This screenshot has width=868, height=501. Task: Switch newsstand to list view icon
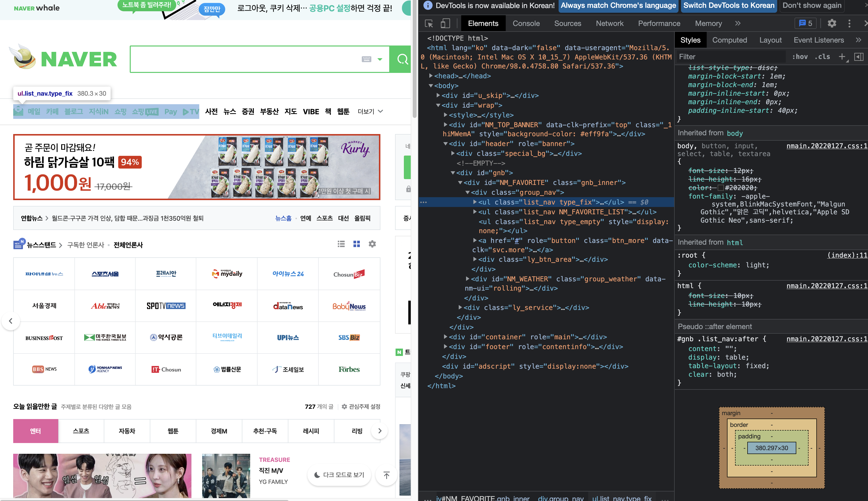(x=341, y=244)
